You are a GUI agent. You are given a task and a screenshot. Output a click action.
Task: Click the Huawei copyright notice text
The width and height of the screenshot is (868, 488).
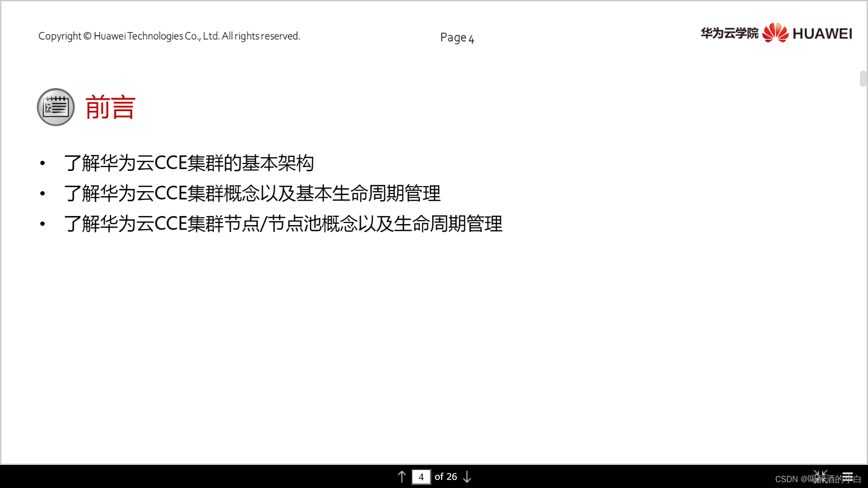click(169, 36)
